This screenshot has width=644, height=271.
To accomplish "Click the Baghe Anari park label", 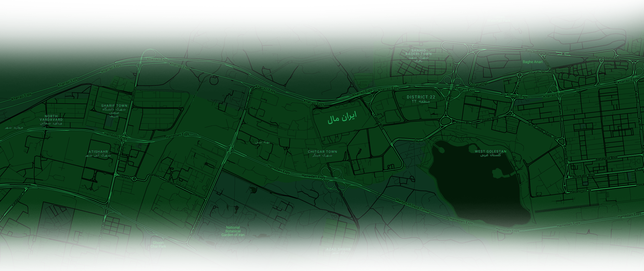I will [x=533, y=62].
